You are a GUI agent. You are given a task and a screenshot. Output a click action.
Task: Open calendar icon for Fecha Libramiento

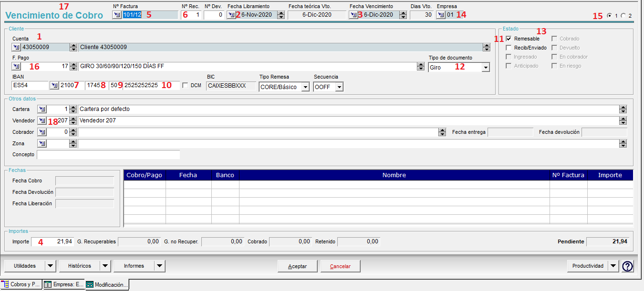[x=231, y=15]
